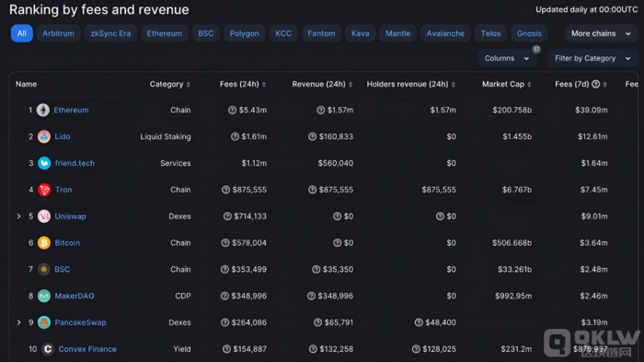Select the All chains tab
The image size is (644, 362).
(22, 34)
